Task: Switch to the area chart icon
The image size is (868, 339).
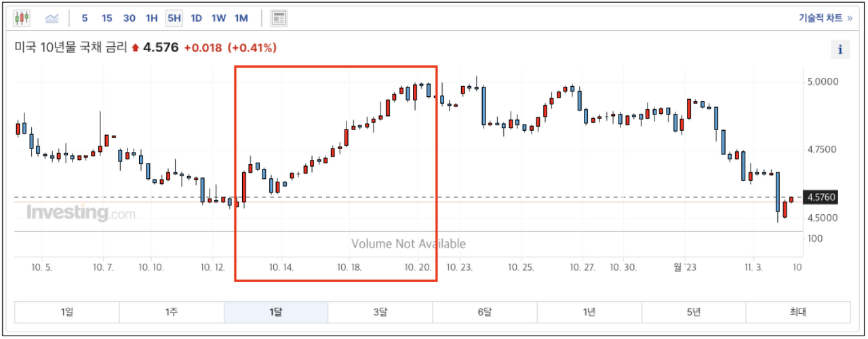Action: click(52, 18)
